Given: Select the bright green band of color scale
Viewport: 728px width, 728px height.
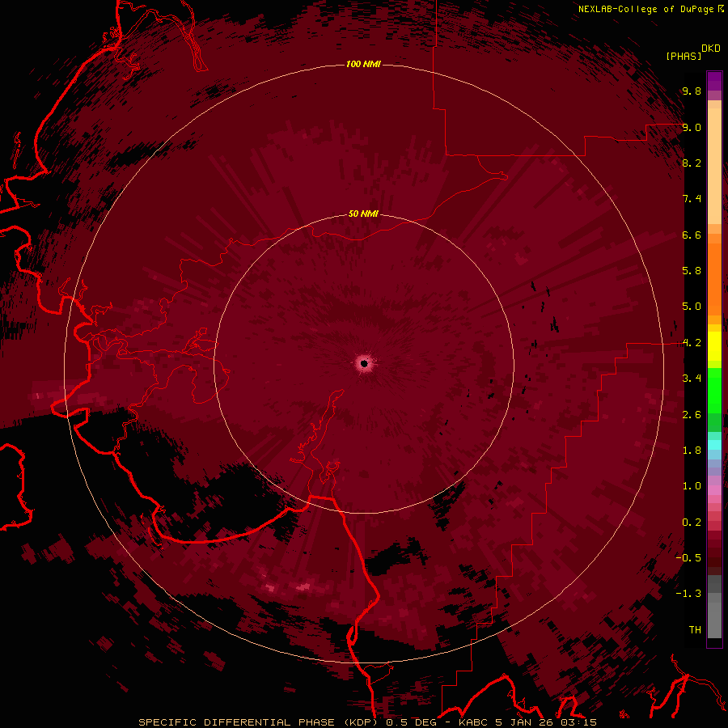Looking at the screenshot, I should 714,390.
